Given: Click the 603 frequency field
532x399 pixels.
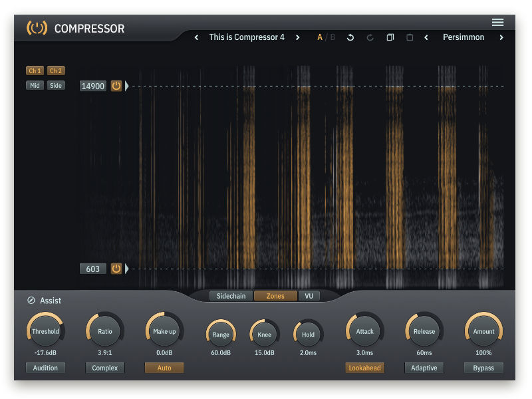Looking at the screenshot, I should coord(93,269).
